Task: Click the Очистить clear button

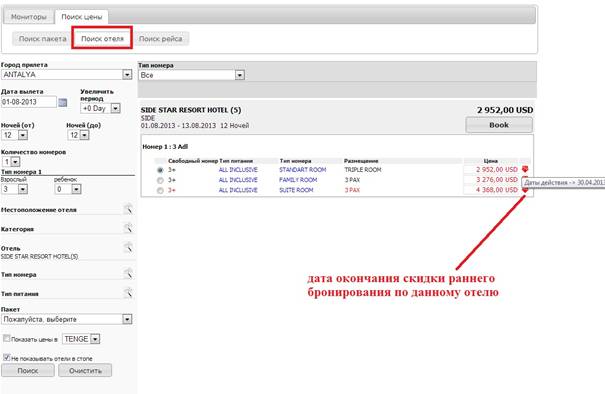Action: point(85,370)
